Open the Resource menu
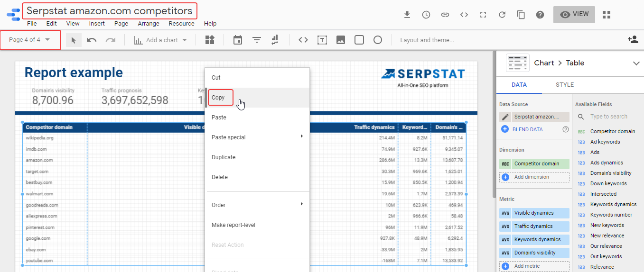This screenshot has height=272, width=644. coord(181,24)
